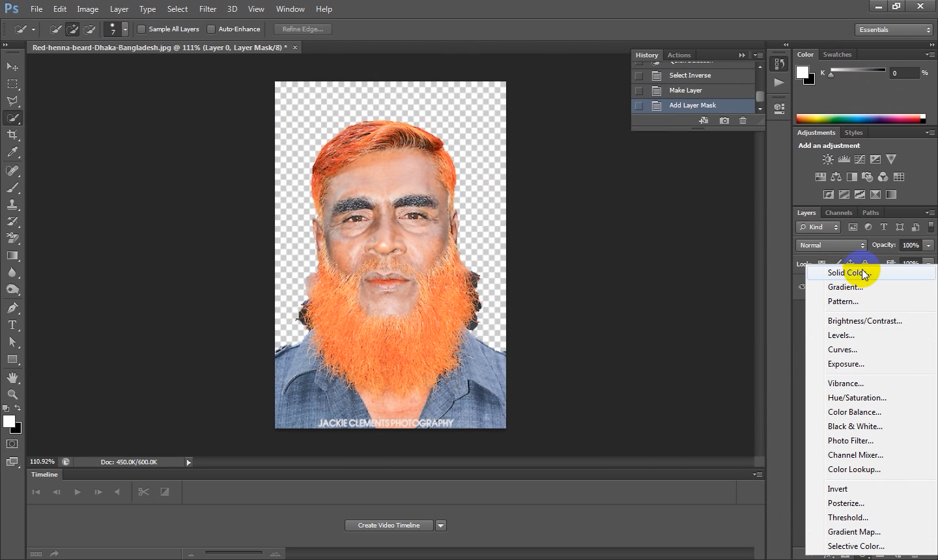
Task: Click the Move tool icon
Action: (12, 66)
